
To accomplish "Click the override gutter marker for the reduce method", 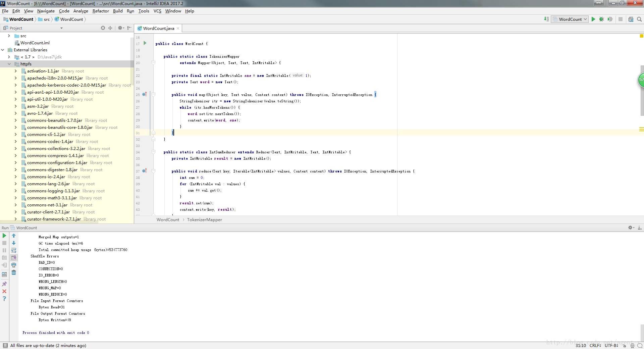I will pos(145,171).
